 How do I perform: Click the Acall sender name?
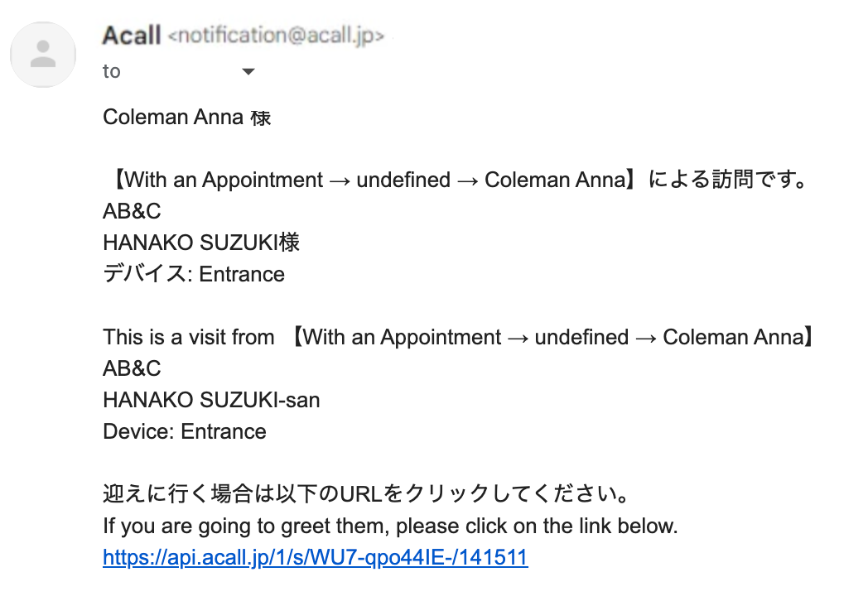coord(132,36)
